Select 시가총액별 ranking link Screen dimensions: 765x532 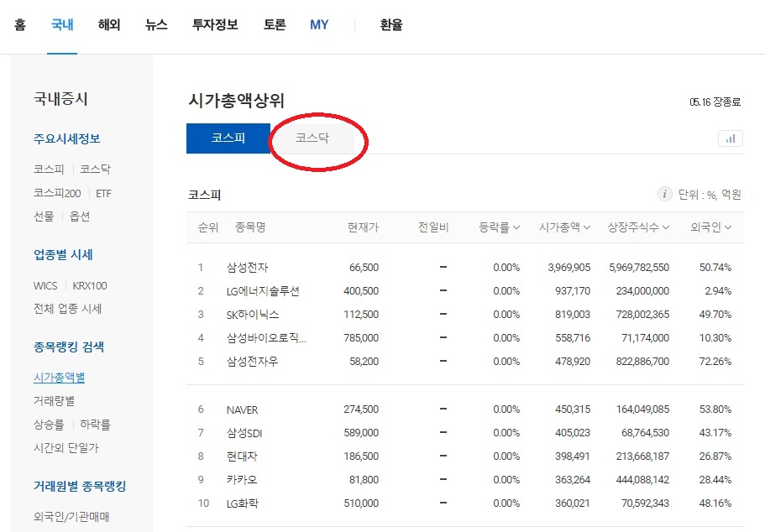[59, 378]
